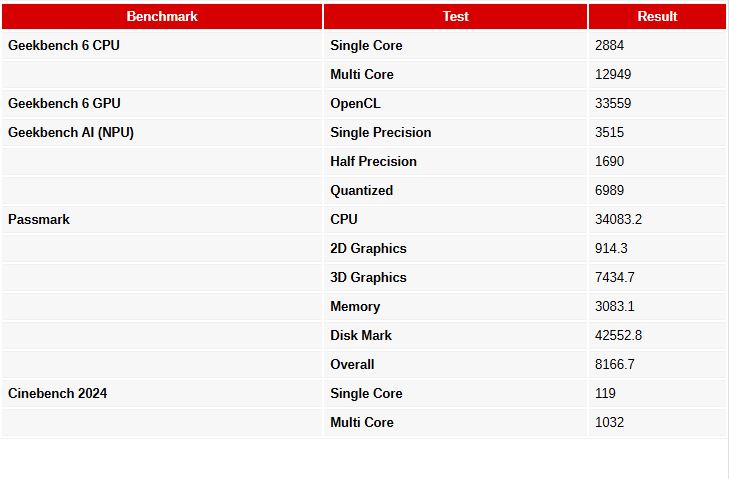
Task: Click the OpenCL test cell
Action: (x=355, y=103)
